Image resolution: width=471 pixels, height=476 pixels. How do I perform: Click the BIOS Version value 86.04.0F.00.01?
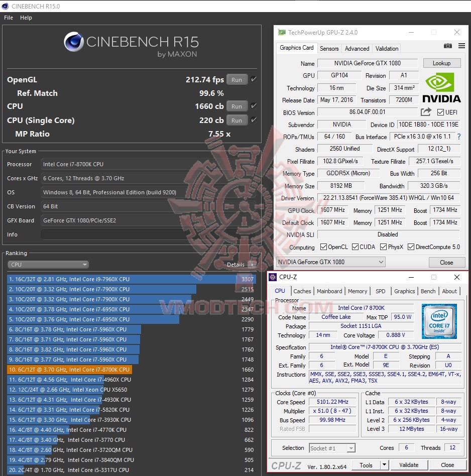367,112
